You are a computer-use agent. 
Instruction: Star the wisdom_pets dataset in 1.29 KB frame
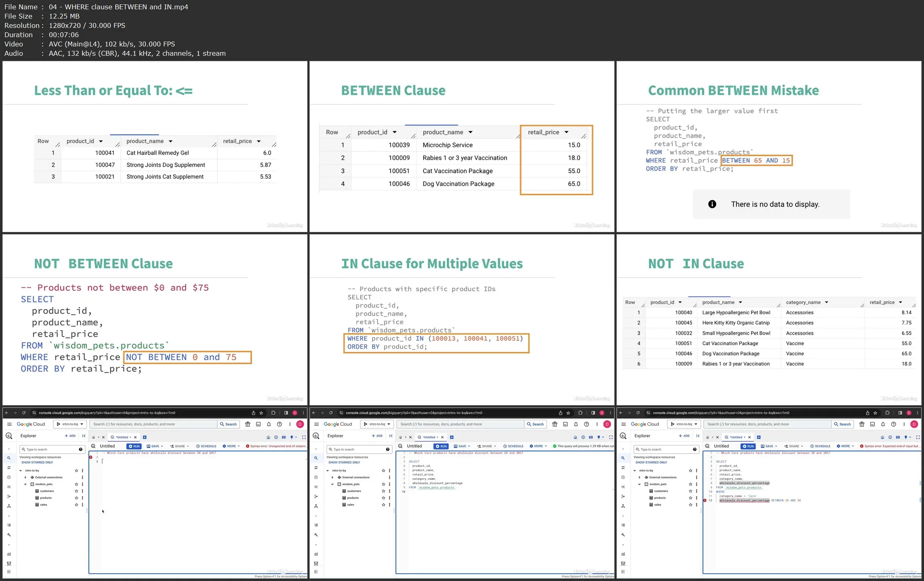[x=383, y=484]
